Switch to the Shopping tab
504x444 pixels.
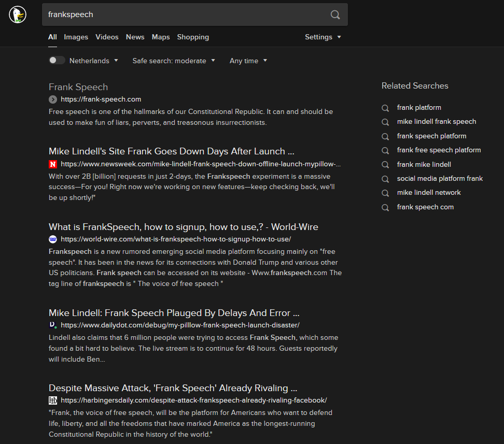193,37
